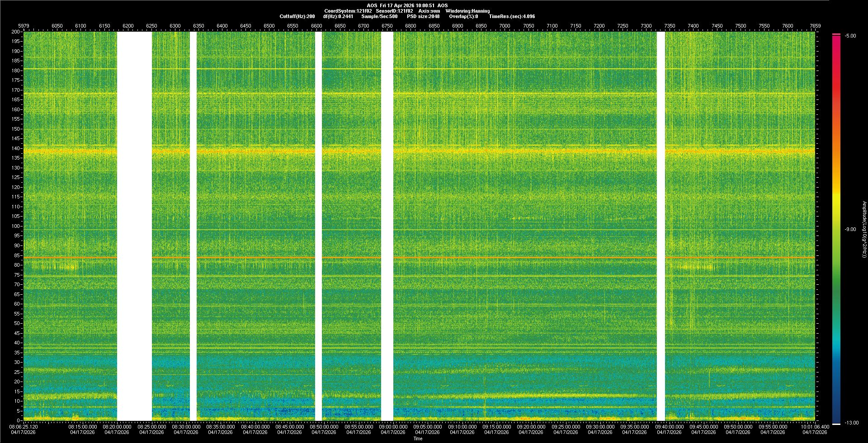Click the 7000 tick on top axis
Image resolution: width=868 pixels, height=443 pixels.
tap(505, 26)
